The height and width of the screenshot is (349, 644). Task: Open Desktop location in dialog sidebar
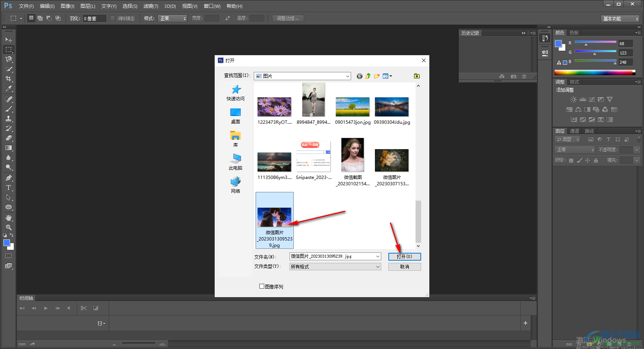click(x=236, y=116)
